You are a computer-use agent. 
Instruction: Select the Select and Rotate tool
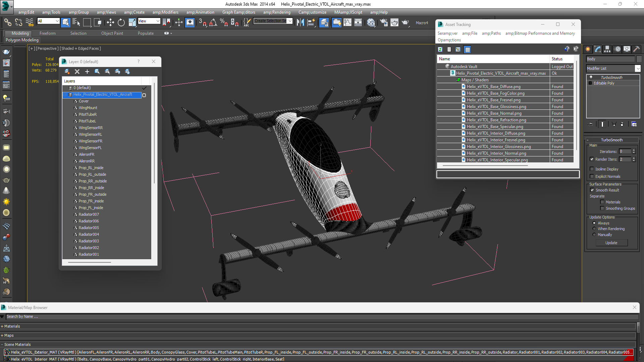[x=121, y=22]
